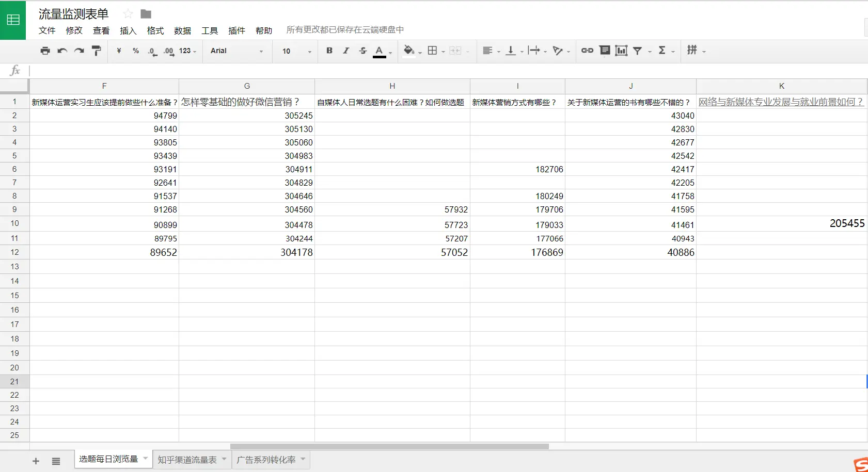Screen dimensions: 868x472
Task: Open the 文件 menu
Action: [x=47, y=30]
